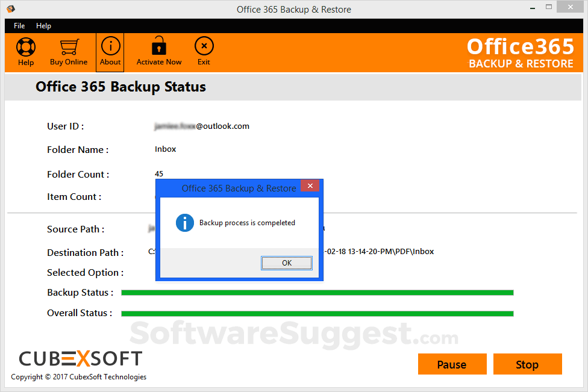Click the Office365 Backup & Restore banner
Viewport: 588px width, 392px height.
click(520, 53)
